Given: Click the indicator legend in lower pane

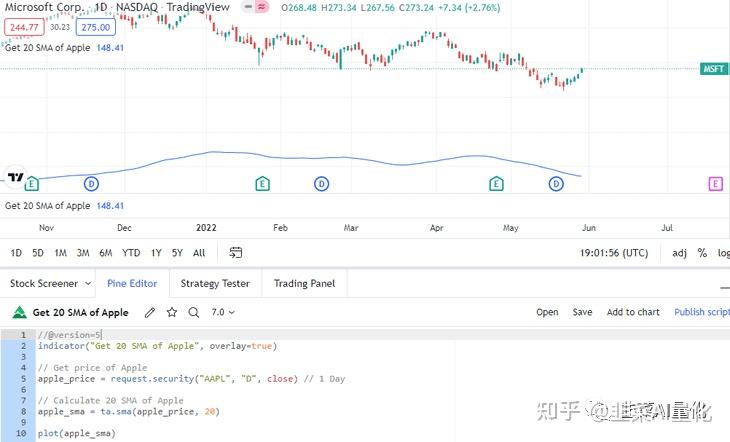Looking at the screenshot, I should point(64,206).
